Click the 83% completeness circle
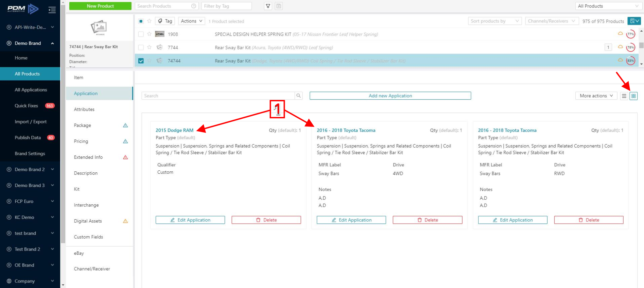644x288 pixels. [631, 61]
